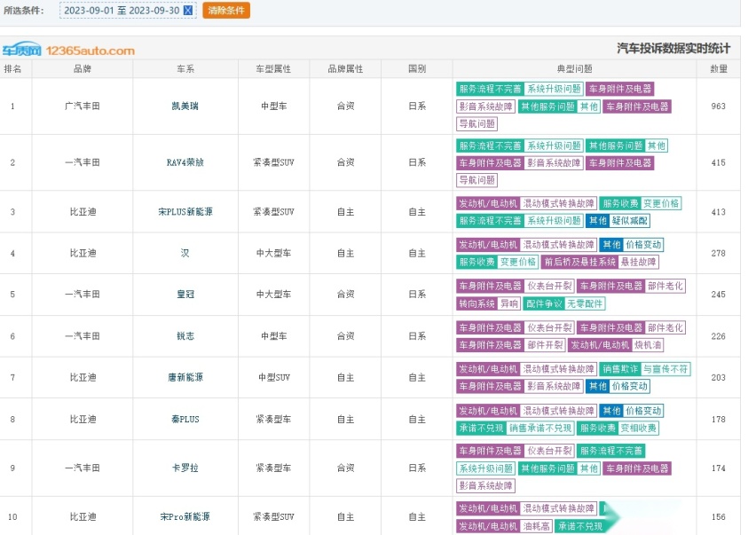The width and height of the screenshot is (756, 535).
Task: Click the 典型问题 column header
Action: pyautogui.click(x=574, y=69)
